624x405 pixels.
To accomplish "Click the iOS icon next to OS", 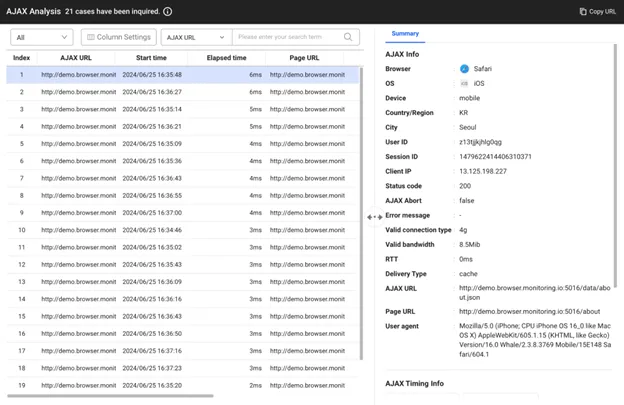I will click(x=464, y=84).
